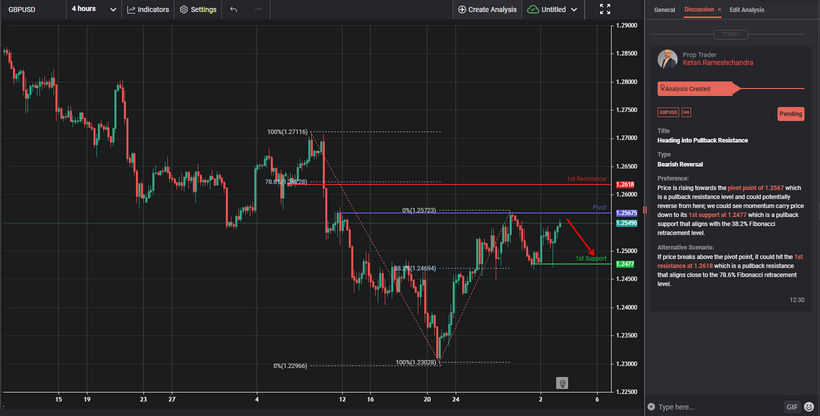
Task: Click the 1.2618 resistance price label
Action: (x=625, y=185)
